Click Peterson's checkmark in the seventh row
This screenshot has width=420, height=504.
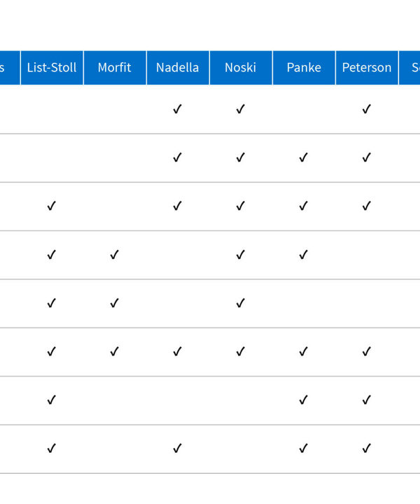(x=367, y=400)
